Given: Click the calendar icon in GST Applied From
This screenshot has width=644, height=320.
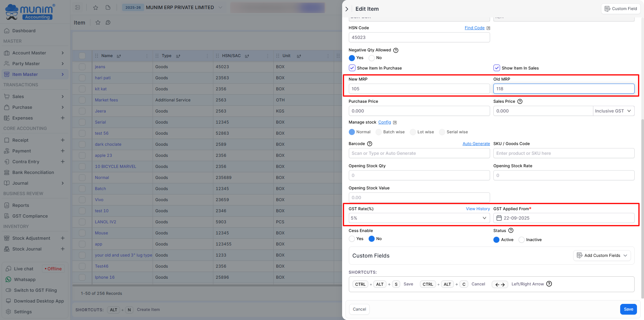Looking at the screenshot, I should click(x=499, y=218).
